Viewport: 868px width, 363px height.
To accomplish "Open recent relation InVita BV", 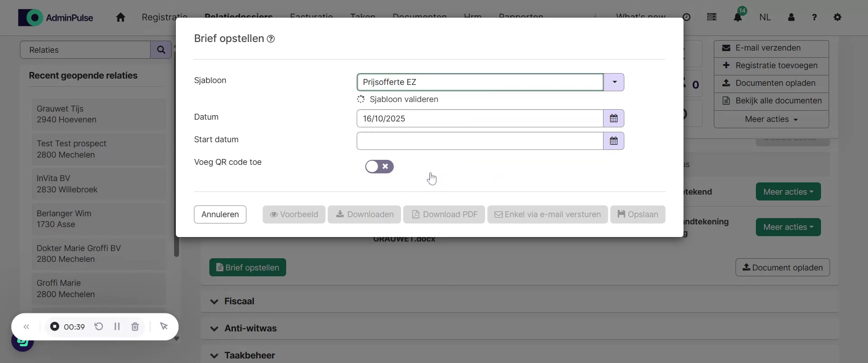I will [99, 184].
